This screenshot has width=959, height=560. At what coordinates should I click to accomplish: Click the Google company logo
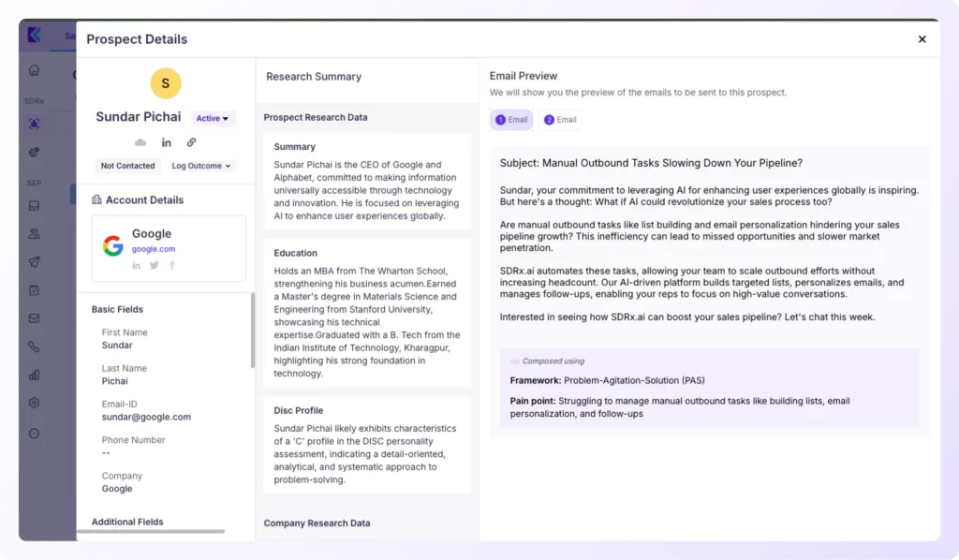coord(112,245)
